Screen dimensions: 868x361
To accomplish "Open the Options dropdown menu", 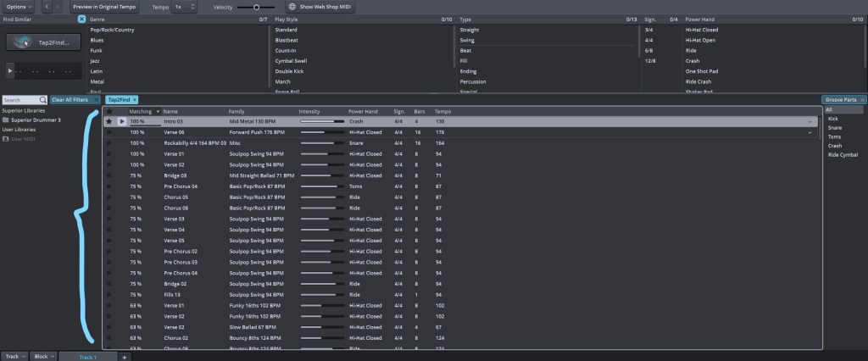I will pos(19,6).
